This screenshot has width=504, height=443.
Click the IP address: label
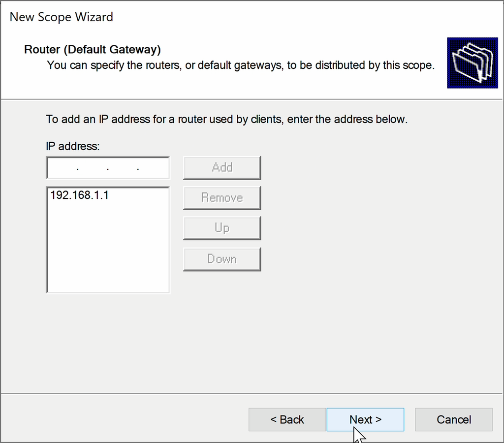click(x=73, y=146)
